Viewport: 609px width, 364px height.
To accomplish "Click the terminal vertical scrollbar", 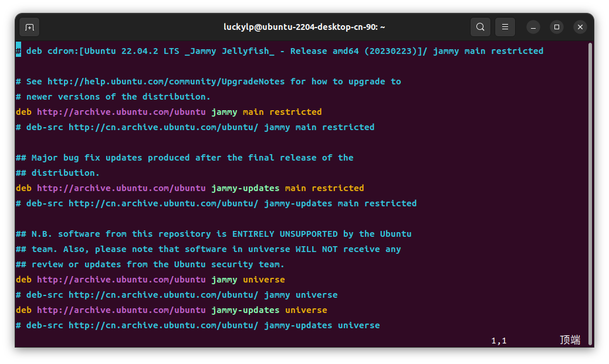I will point(590,193).
